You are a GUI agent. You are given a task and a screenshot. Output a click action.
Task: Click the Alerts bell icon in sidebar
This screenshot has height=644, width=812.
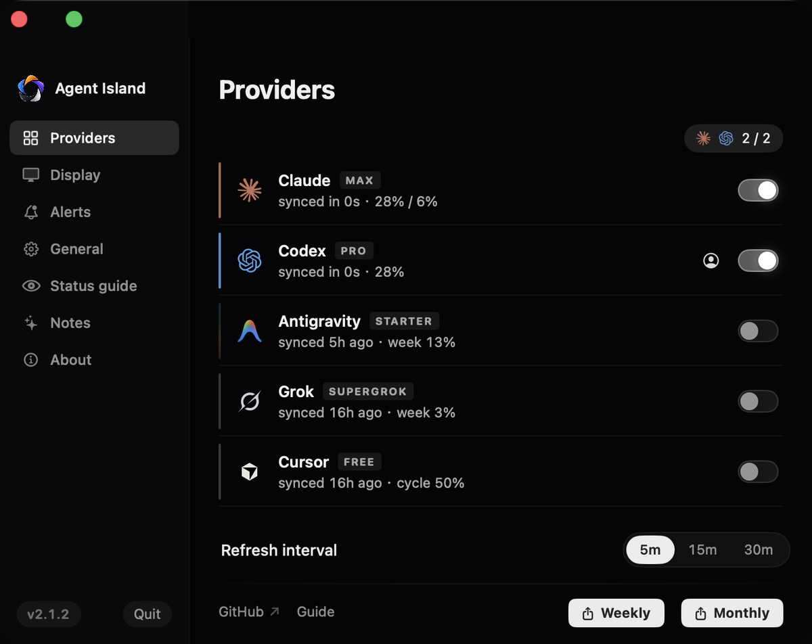coord(30,212)
